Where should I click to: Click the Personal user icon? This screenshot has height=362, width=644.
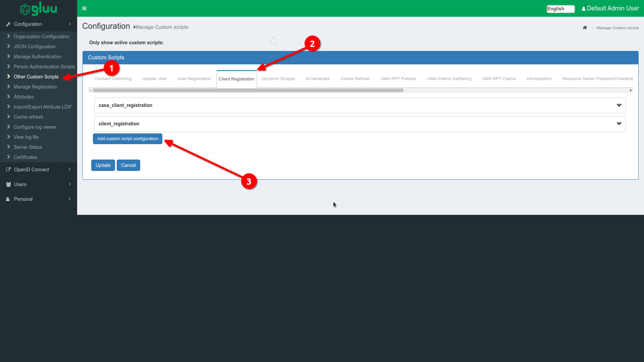8,199
